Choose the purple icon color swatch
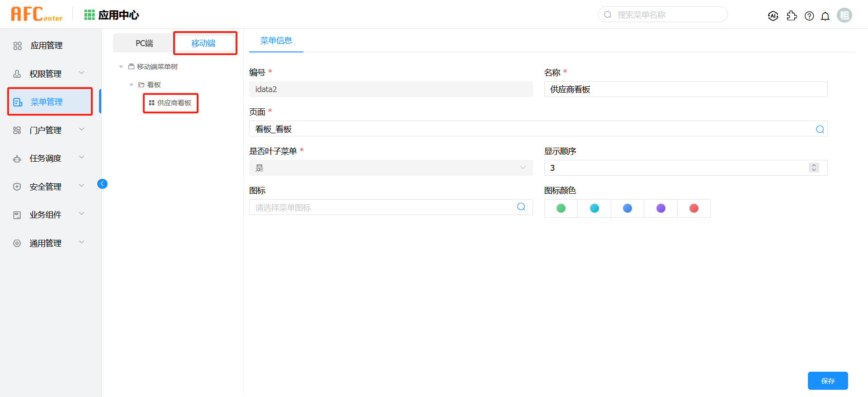Screen dimensions: 868x397 pos(660,208)
